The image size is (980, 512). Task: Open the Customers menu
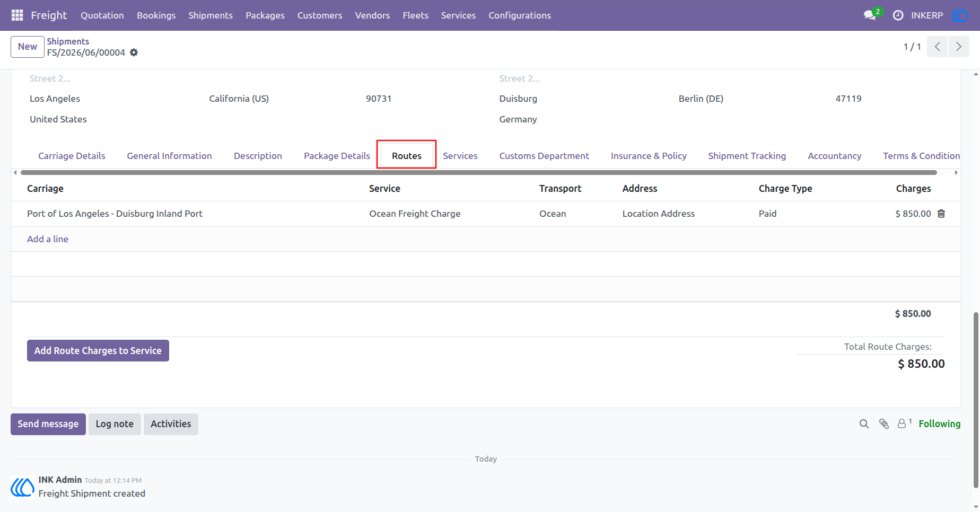click(x=320, y=15)
